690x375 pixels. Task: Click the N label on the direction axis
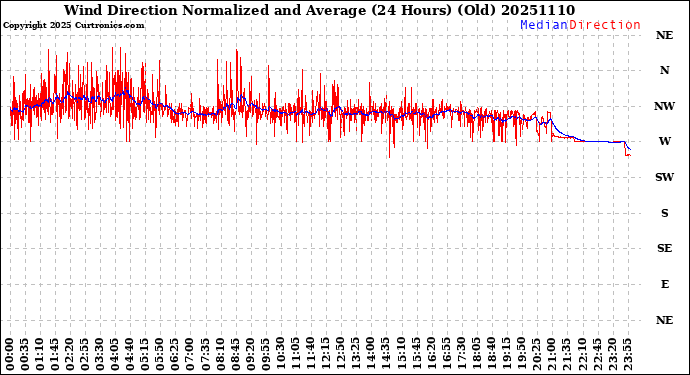(664, 70)
